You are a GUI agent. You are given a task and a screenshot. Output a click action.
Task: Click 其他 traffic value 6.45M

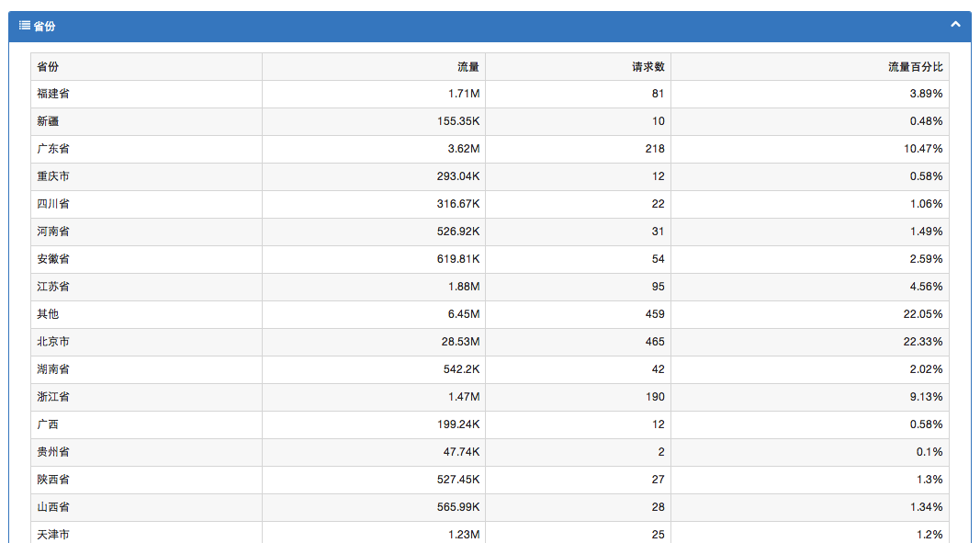click(x=464, y=314)
